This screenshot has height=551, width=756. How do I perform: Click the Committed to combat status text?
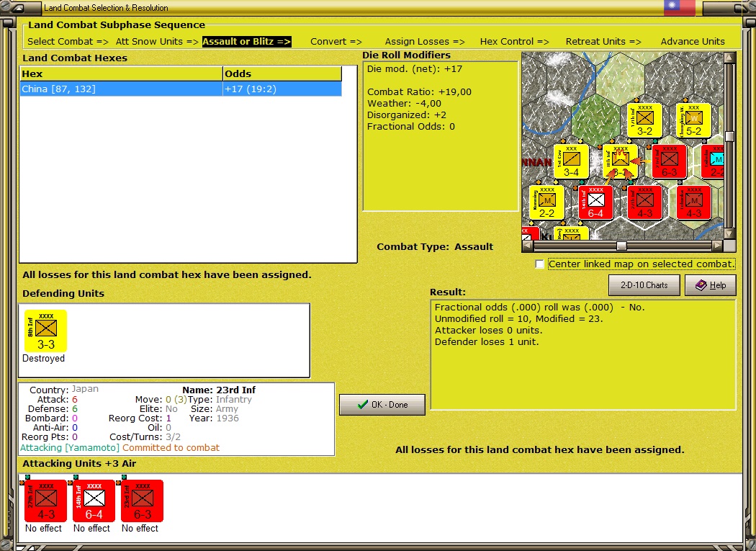click(x=171, y=448)
